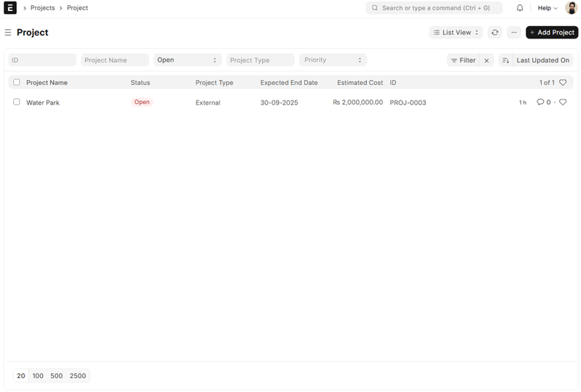
Task: Open the Status filter dropdown showing Open
Action: (x=187, y=60)
